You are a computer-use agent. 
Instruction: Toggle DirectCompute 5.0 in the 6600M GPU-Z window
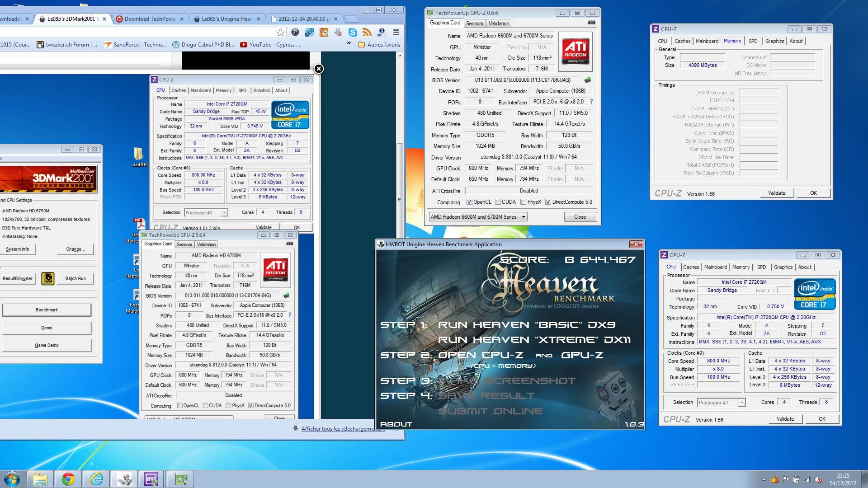coord(548,202)
